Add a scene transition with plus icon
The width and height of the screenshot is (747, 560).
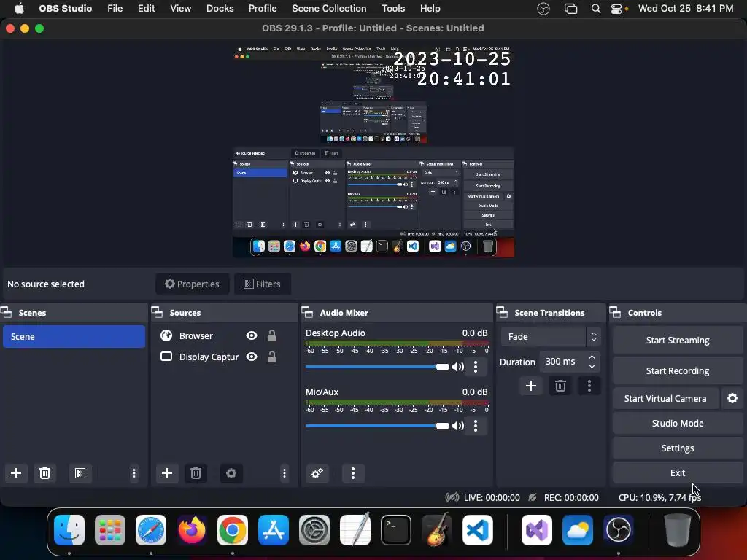point(531,386)
